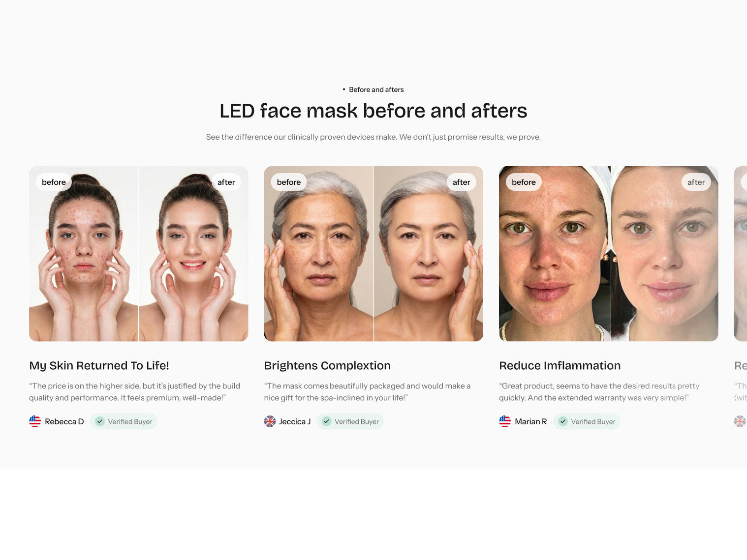Click the 'My Skin Returned To Life!' heading
The height and width of the screenshot is (560, 747).
tap(99, 365)
